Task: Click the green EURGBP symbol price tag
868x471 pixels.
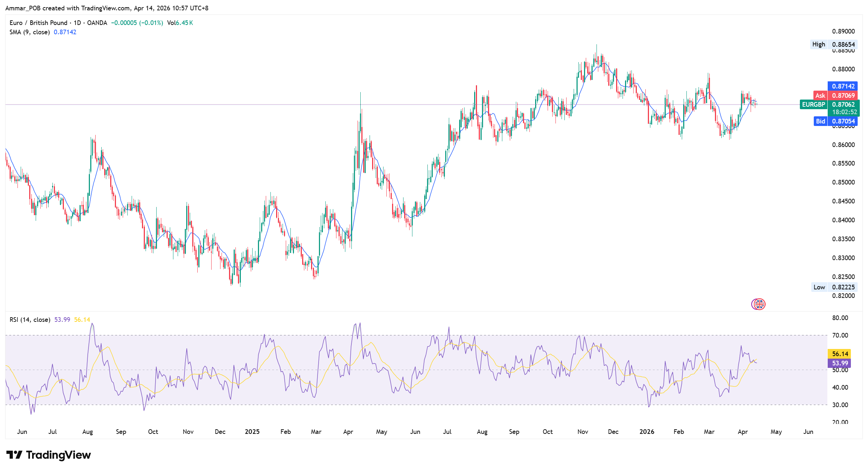Action: point(813,105)
